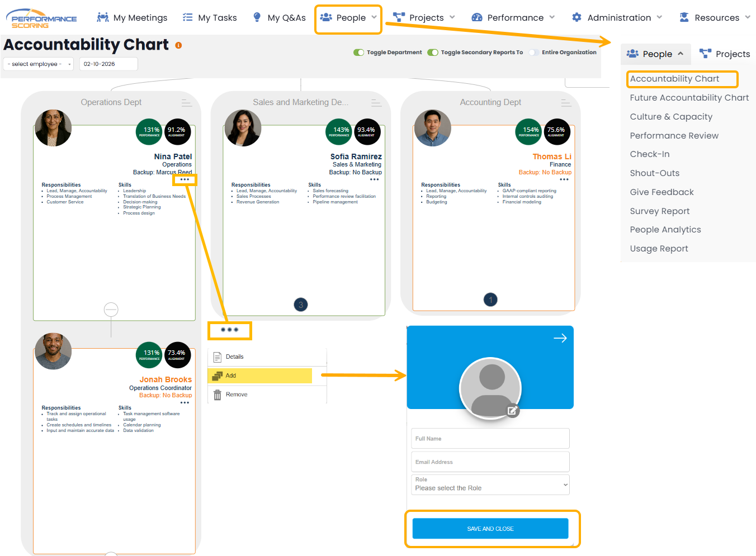Click the orange info icon beside Accountability Chart
Viewport: 756px width, 556px height.
(x=178, y=45)
